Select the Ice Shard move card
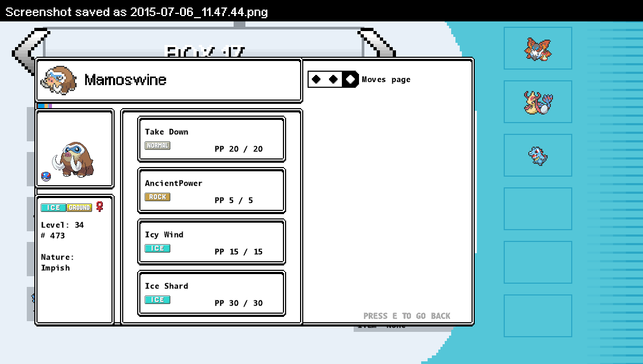The image size is (643, 364). pyautogui.click(x=212, y=293)
